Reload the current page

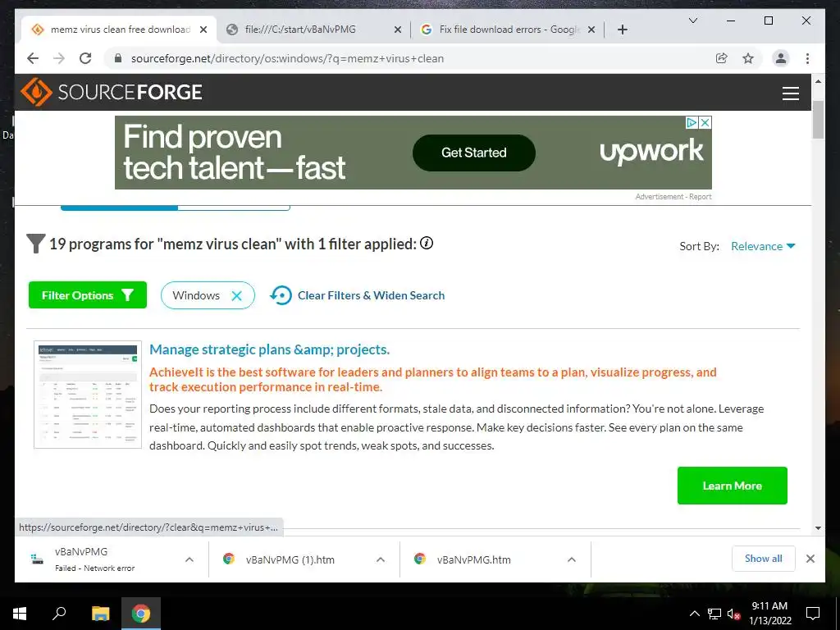pos(85,58)
